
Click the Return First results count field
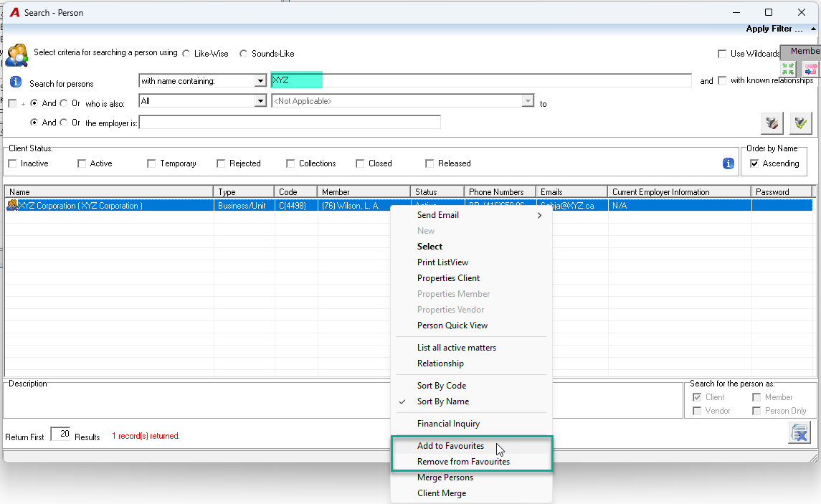click(x=61, y=434)
